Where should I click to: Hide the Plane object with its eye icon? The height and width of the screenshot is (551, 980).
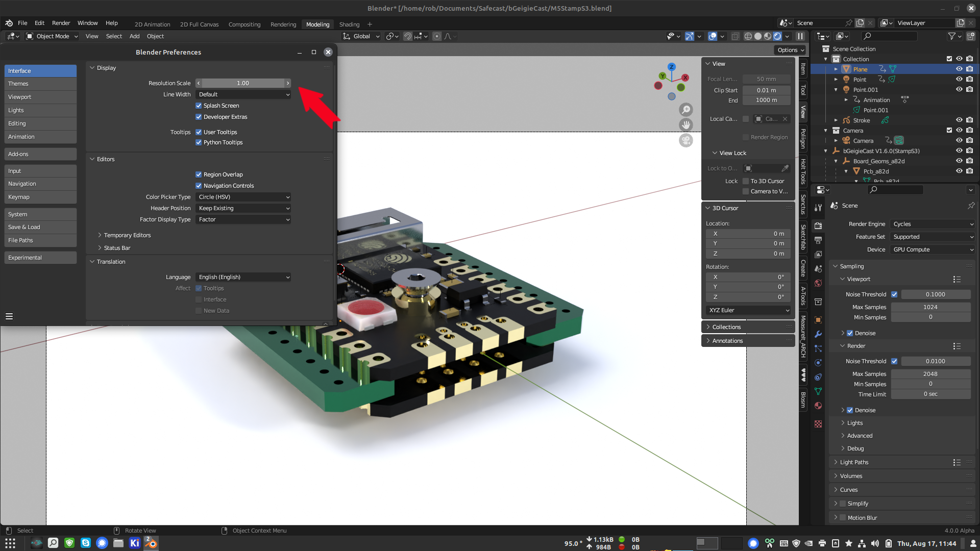(959, 69)
